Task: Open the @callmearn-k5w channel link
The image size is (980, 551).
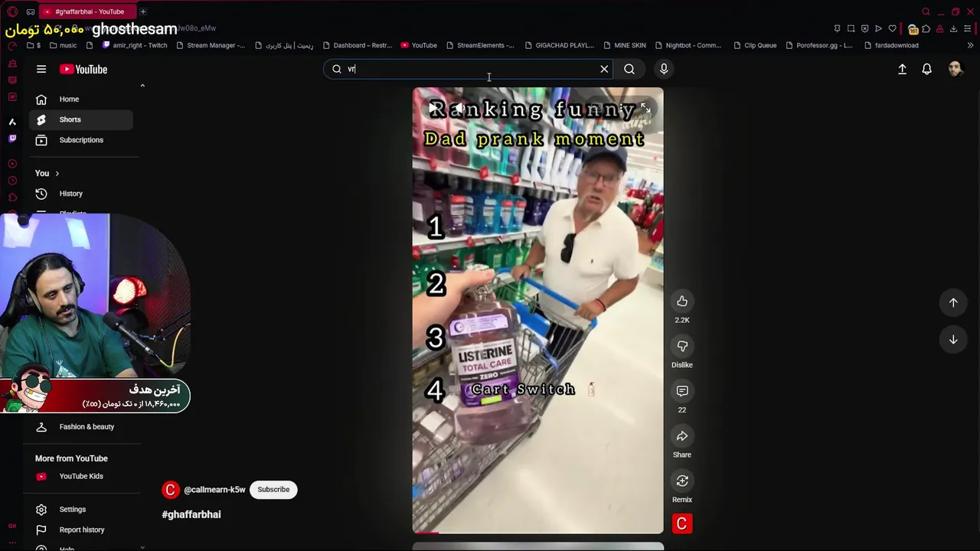Action: click(x=214, y=490)
